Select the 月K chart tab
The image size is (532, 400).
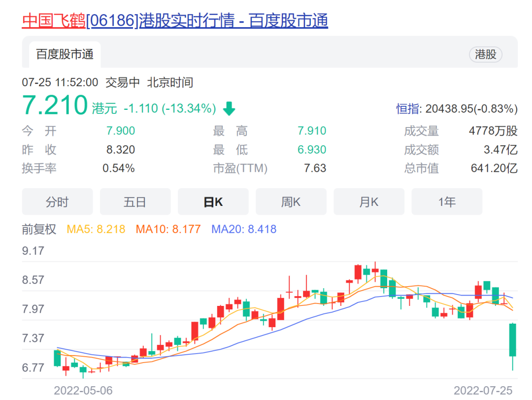tap(369, 202)
